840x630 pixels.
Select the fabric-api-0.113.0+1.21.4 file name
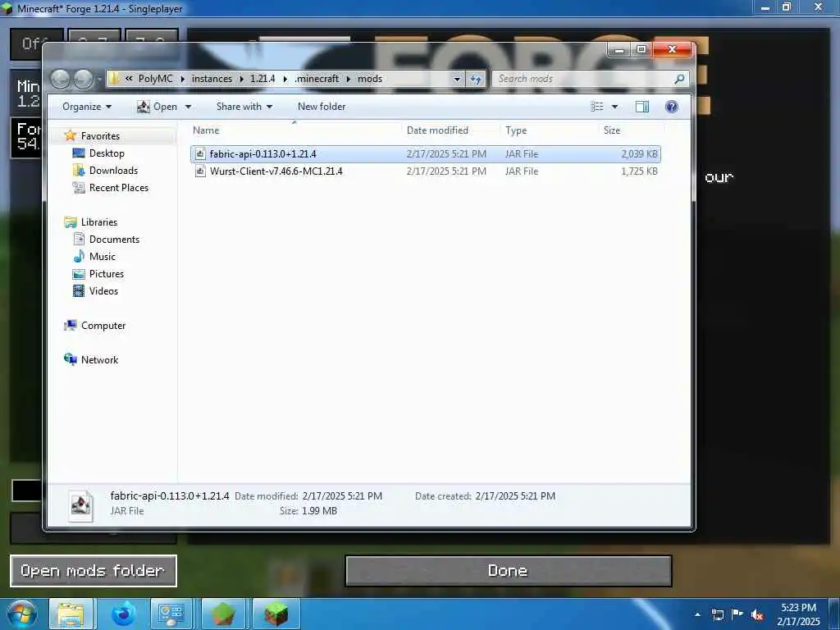[263, 153]
